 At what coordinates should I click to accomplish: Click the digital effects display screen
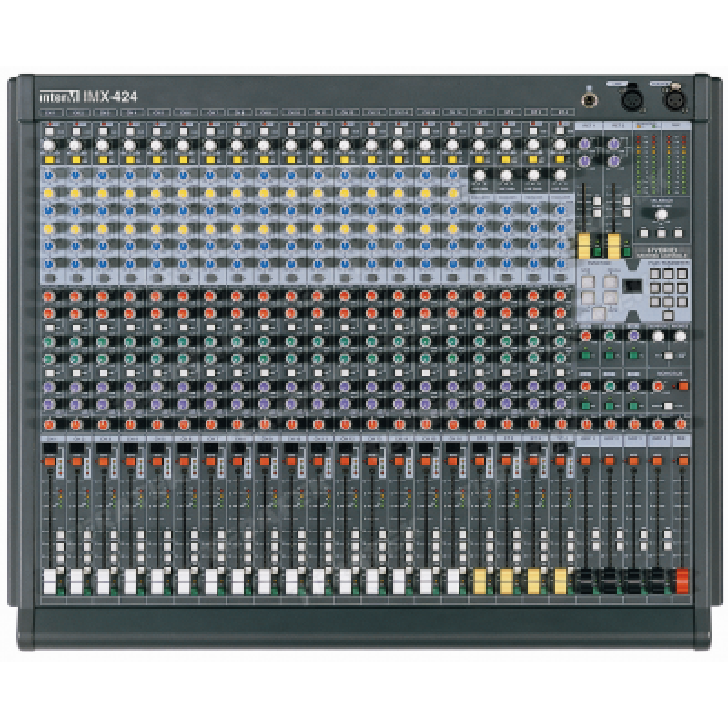[x=632, y=287]
